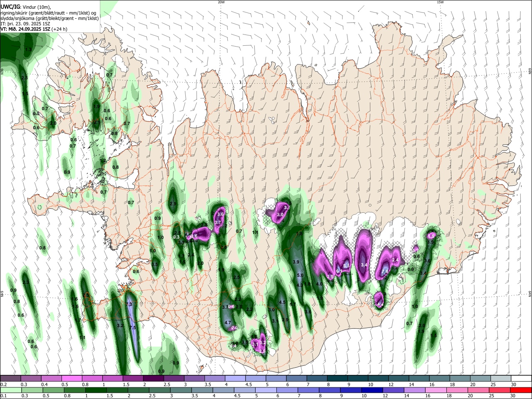Screen dimensions: 532x399
Task: Click the '15W' longitude label
Action: [x=440, y=2]
